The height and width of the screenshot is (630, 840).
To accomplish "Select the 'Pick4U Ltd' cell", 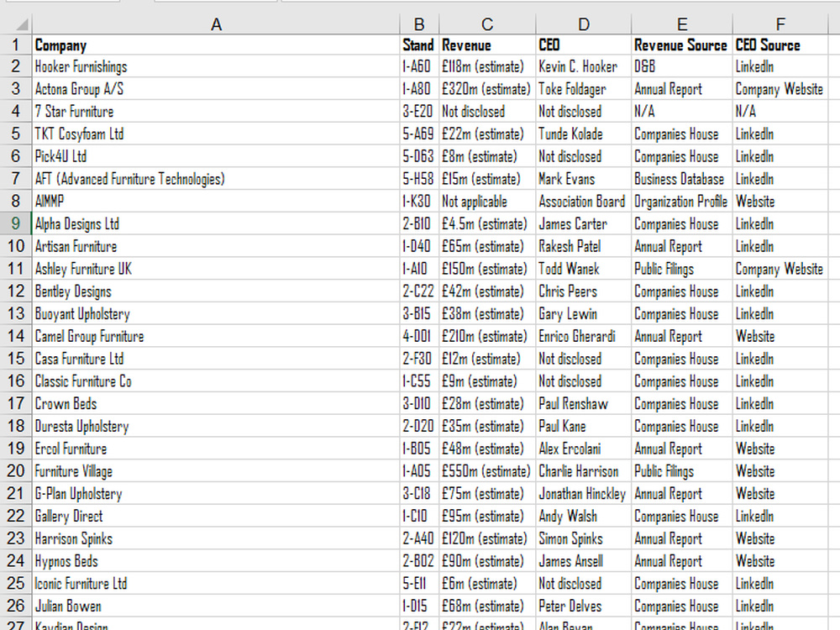I will click(216, 156).
